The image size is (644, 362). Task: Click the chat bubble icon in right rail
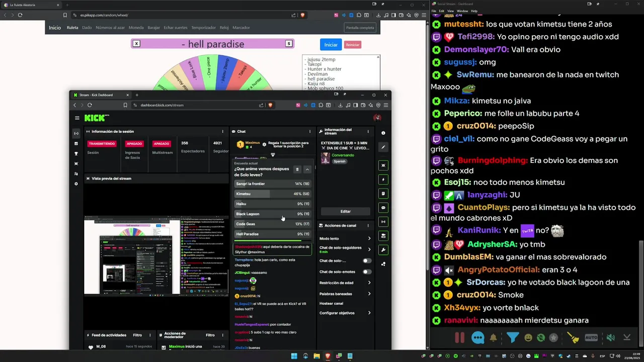(383, 208)
